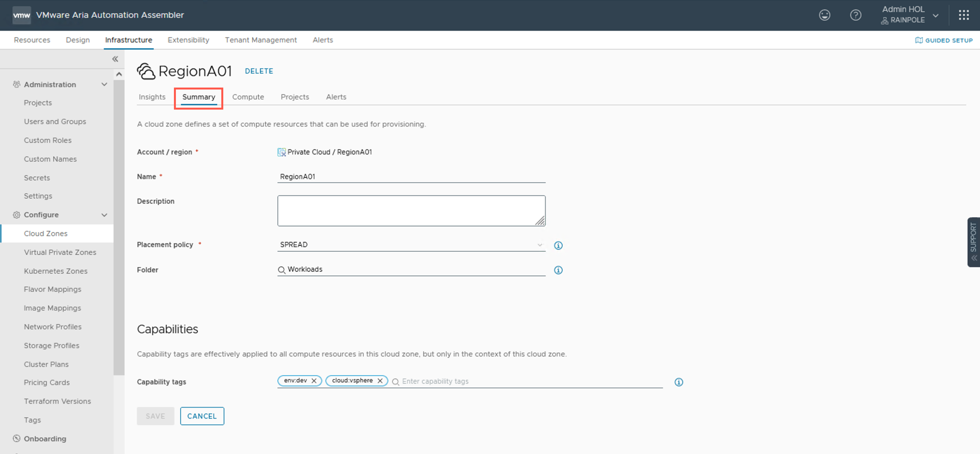Click the CANCEL button
This screenshot has height=454, width=980.
click(202, 416)
